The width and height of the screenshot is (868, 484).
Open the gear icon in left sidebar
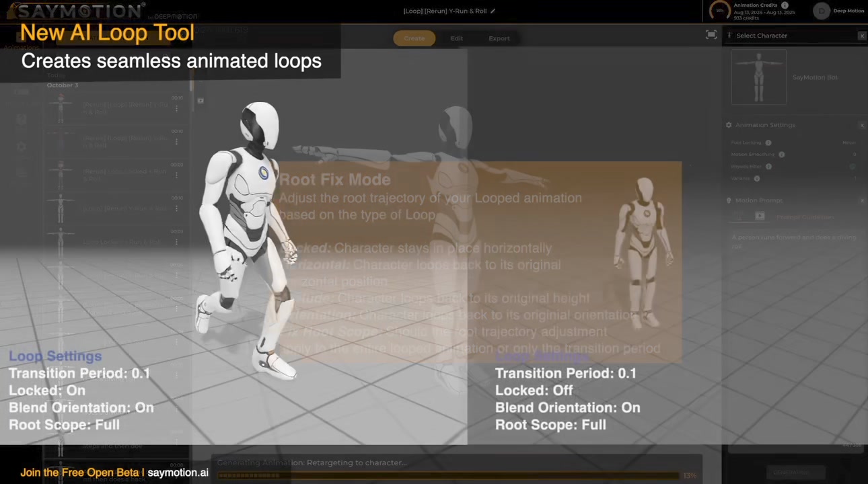[x=22, y=147]
